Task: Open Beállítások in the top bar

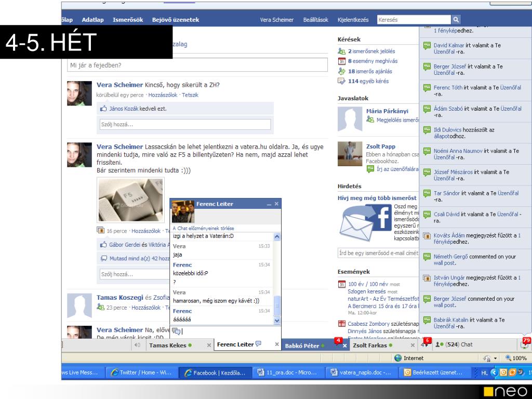Action: (315, 20)
